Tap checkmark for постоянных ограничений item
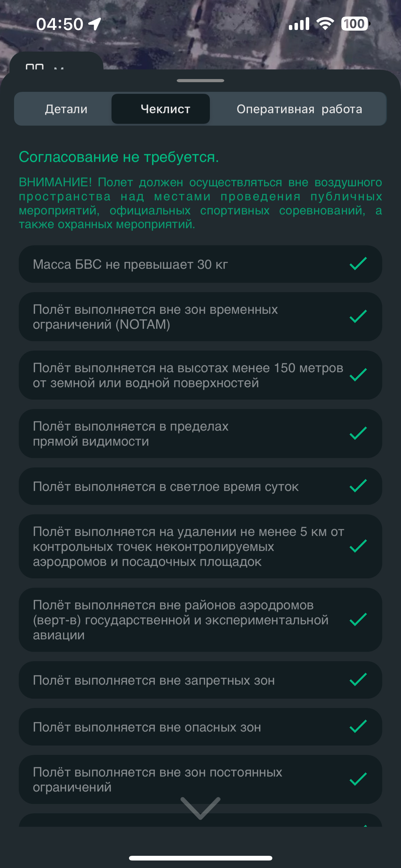Viewport: 401px width, 868px height. point(358,779)
